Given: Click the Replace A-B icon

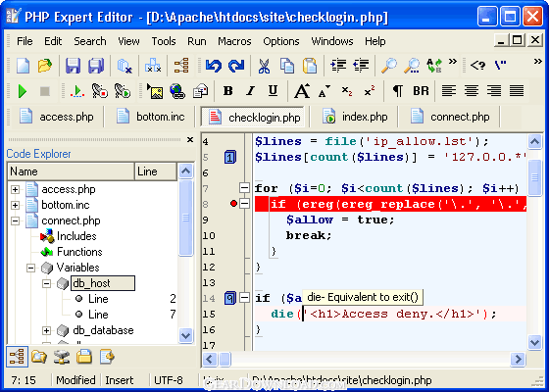Looking at the screenshot, I should point(434,66).
